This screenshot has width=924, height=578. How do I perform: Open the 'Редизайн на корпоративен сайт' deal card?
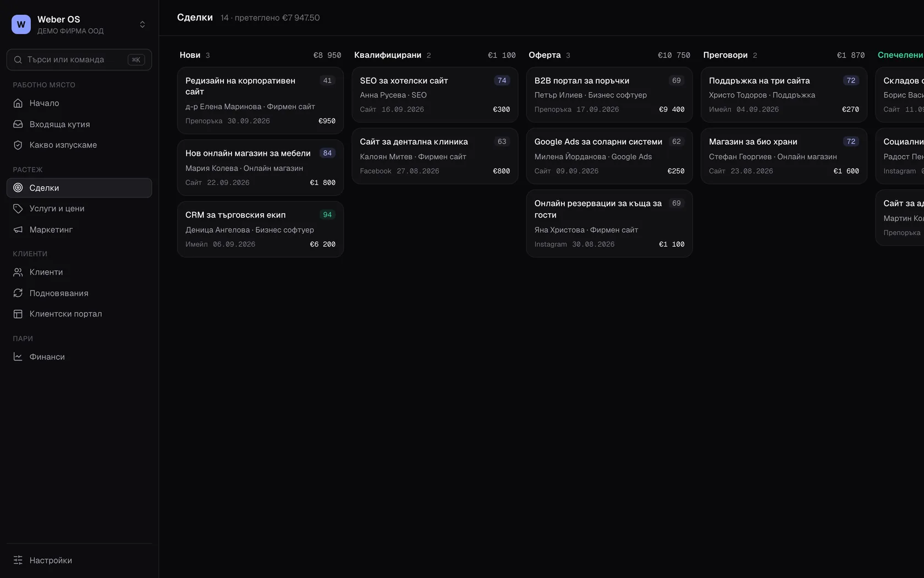(260, 101)
